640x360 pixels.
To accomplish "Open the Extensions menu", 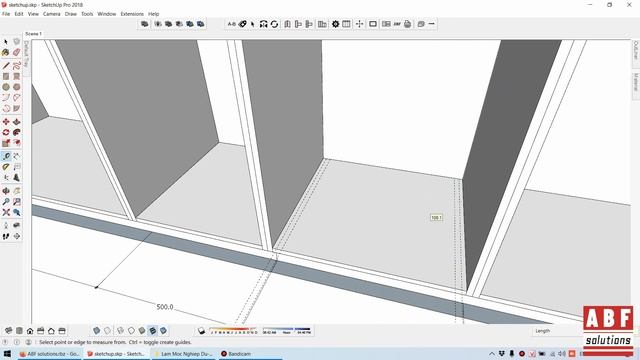I will click(132, 14).
